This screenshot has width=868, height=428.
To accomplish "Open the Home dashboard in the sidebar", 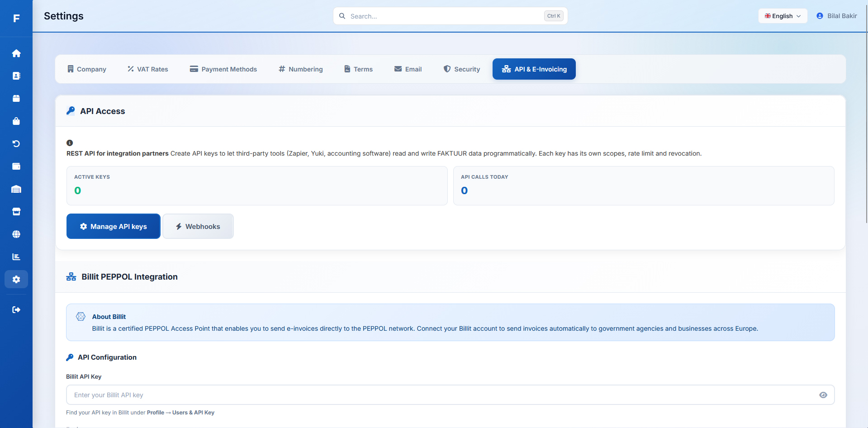I will click(x=16, y=53).
